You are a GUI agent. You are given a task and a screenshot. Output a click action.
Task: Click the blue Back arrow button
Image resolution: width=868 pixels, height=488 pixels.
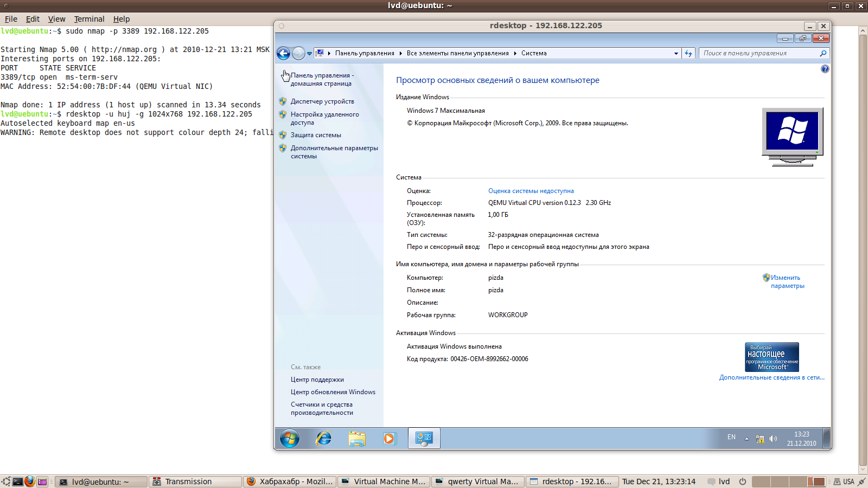point(283,53)
